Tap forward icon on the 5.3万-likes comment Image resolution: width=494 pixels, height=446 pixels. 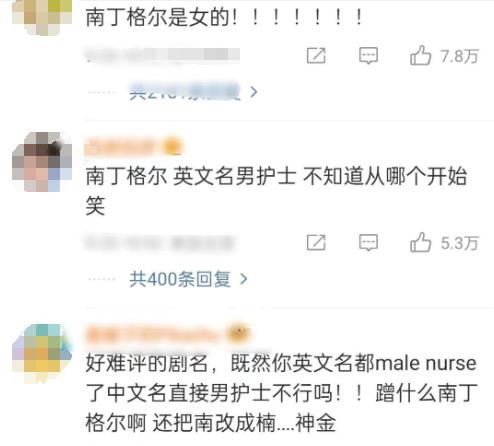[x=316, y=242]
